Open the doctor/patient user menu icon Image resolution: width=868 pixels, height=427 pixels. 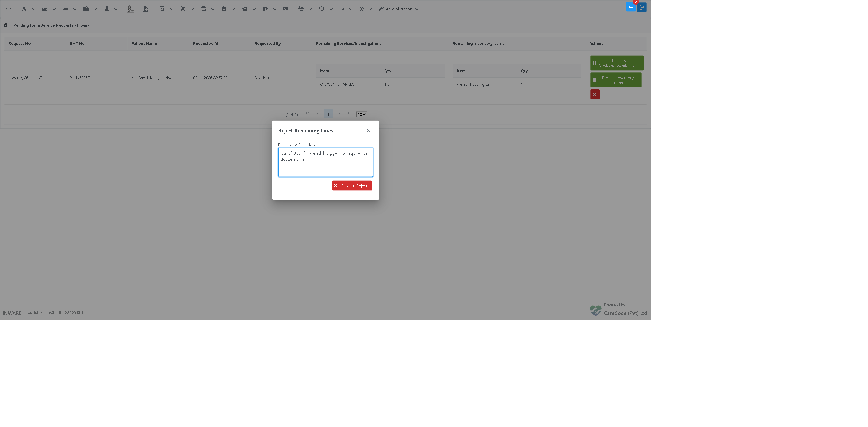[x=24, y=9]
